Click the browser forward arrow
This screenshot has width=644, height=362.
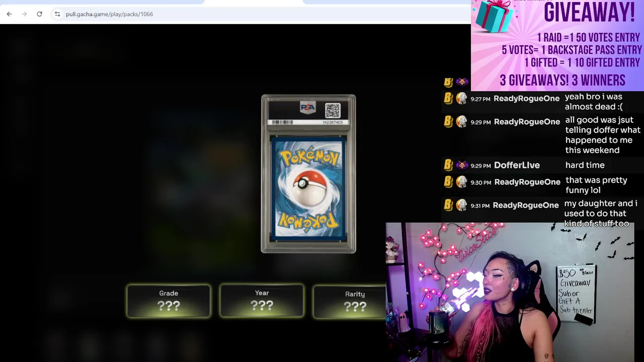tap(24, 14)
